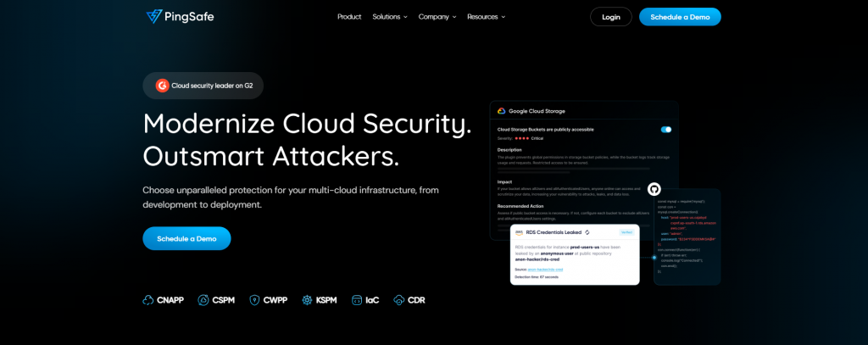
Task: Click the CSPM icon
Action: click(x=203, y=300)
